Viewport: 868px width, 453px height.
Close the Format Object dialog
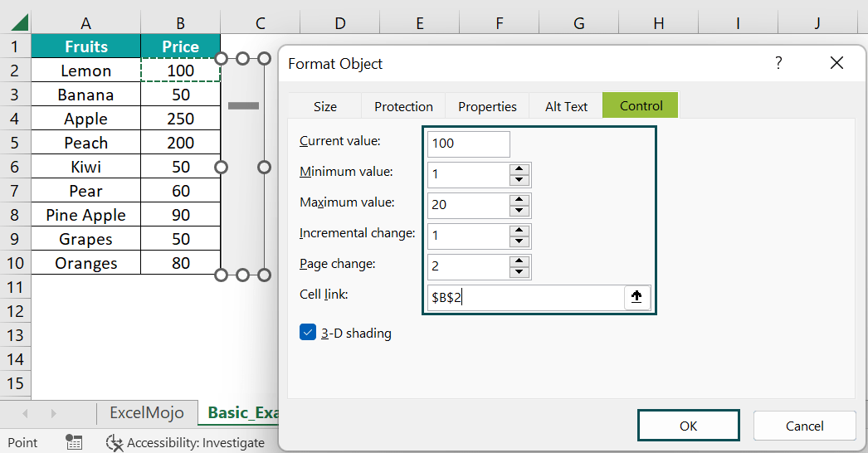tap(836, 62)
